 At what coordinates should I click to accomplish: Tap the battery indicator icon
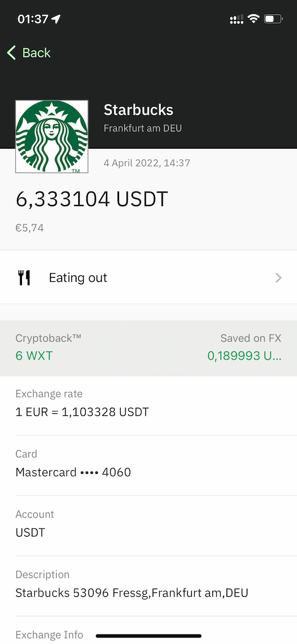pos(273,19)
